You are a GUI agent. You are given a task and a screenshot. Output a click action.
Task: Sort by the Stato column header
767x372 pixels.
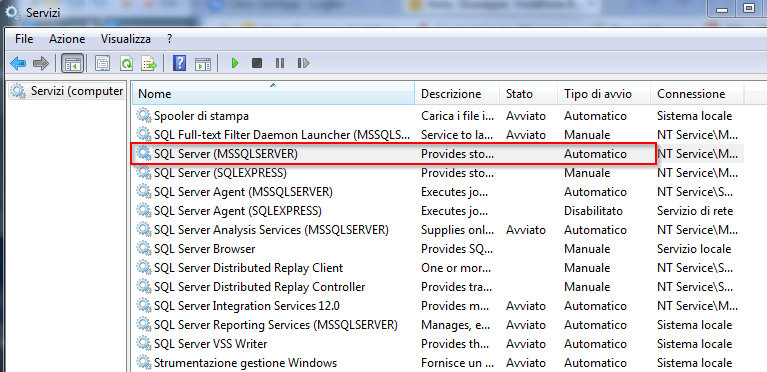[528, 93]
